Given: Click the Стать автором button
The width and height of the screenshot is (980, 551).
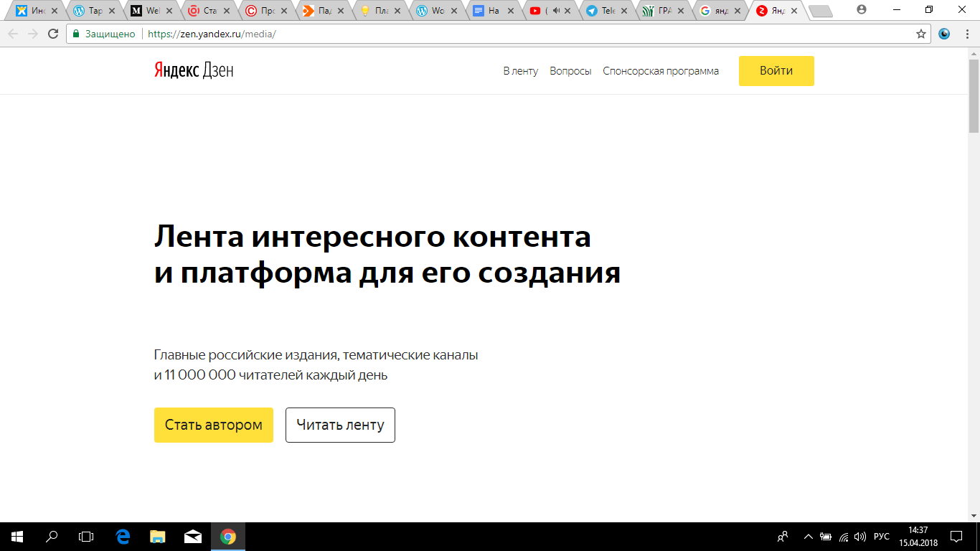Looking at the screenshot, I should coord(213,425).
